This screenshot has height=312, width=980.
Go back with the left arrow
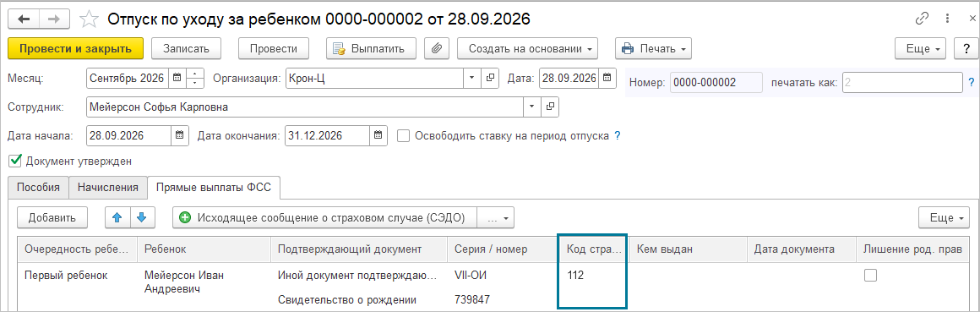[x=24, y=19]
